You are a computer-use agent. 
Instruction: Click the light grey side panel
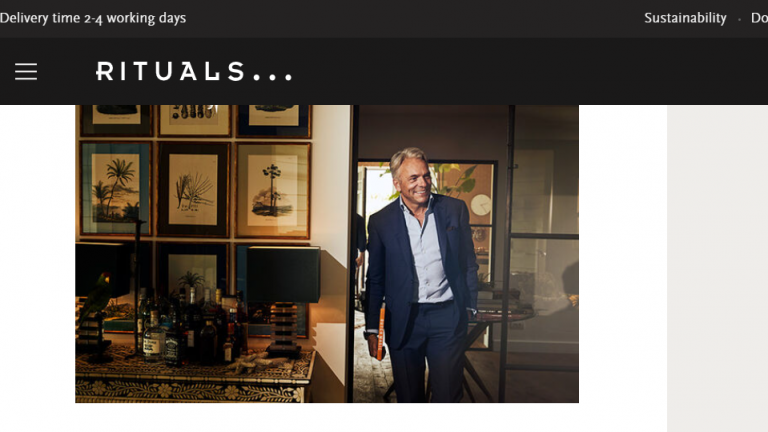click(717, 268)
